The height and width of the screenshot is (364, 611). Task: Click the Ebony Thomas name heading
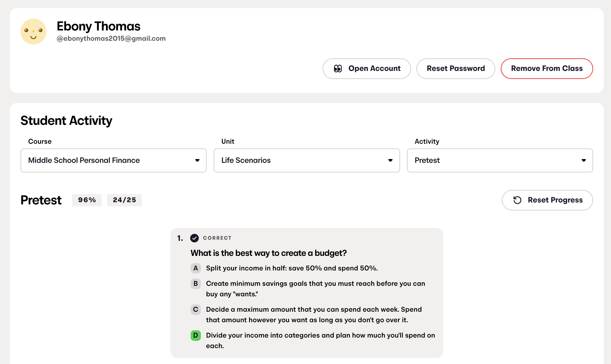point(98,26)
